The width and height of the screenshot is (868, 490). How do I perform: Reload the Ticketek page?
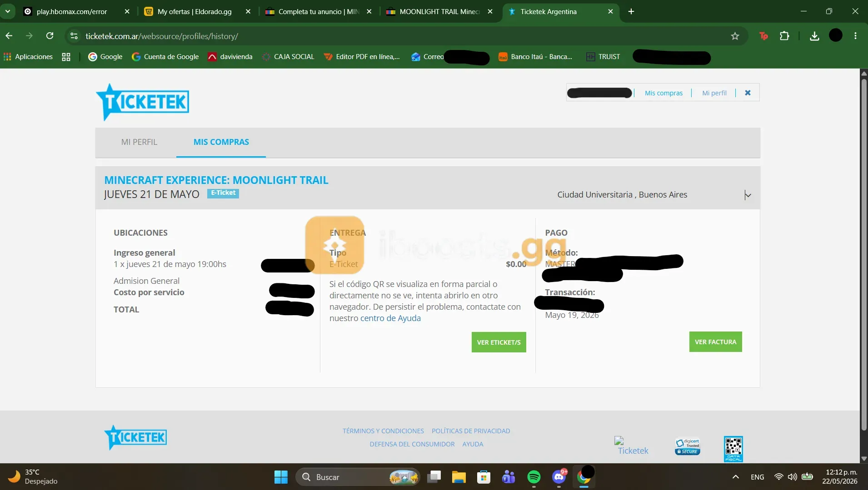pyautogui.click(x=50, y=36)
